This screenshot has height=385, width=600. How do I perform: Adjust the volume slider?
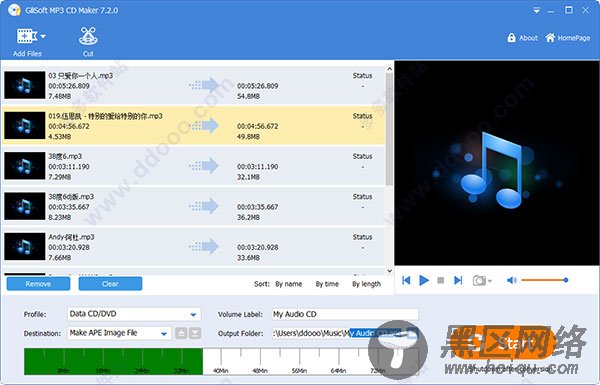pyautogui.click(x=545, y=280)
